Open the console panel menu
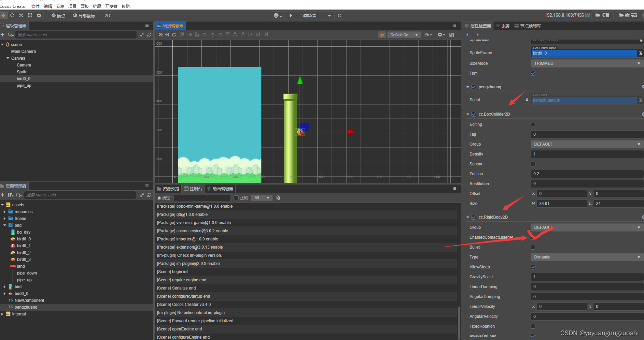Screen dimensions: 644x340 point(455,189)
